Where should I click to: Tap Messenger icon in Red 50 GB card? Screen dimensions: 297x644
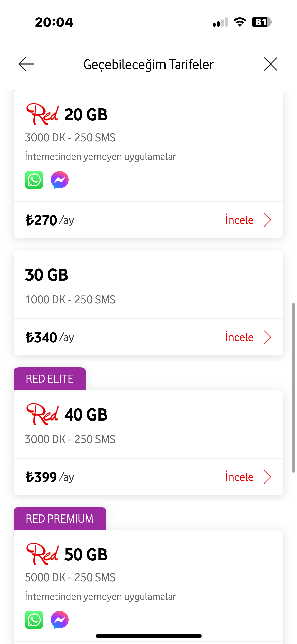coord(60,620)
